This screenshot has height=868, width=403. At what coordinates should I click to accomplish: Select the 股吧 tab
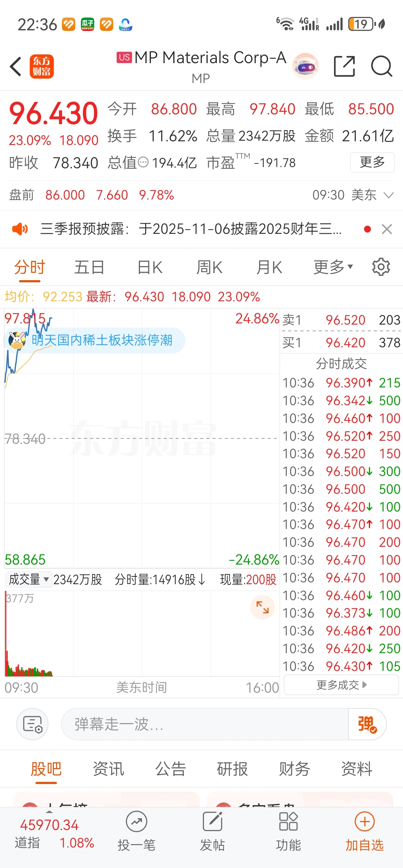point(46,769)
